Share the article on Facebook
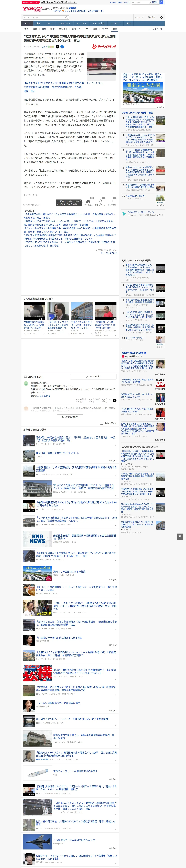 click(62, 47)
